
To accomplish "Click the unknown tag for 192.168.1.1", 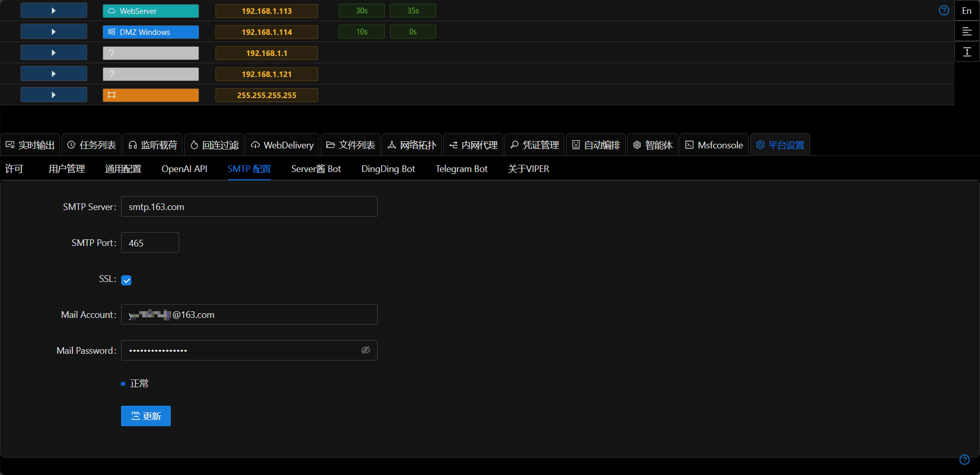I will pos(150,53).
